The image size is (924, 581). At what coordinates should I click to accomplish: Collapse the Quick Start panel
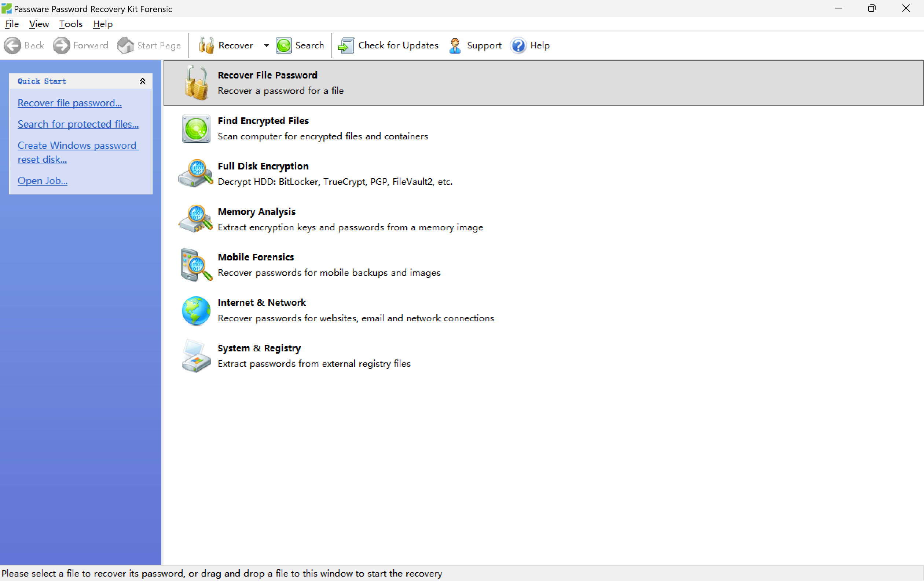(x=142, y=81)
